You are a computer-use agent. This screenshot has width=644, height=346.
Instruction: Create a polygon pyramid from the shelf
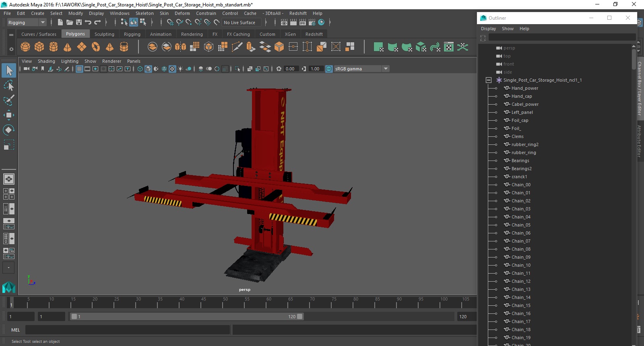click(x=109, y=47)
